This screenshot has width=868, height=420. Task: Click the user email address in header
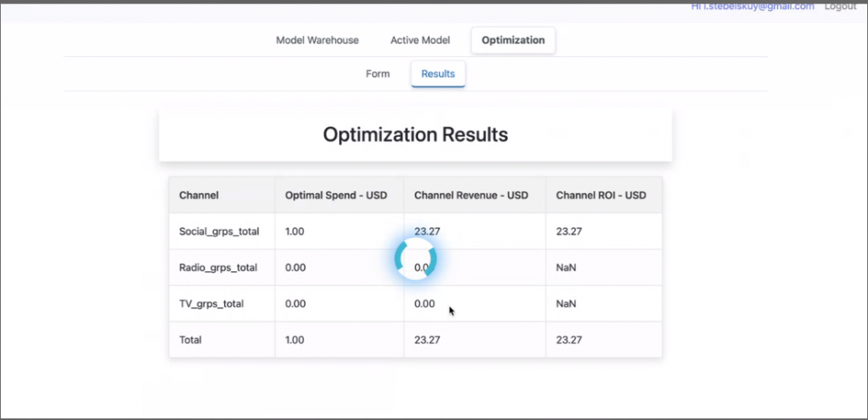click(752, 7)
